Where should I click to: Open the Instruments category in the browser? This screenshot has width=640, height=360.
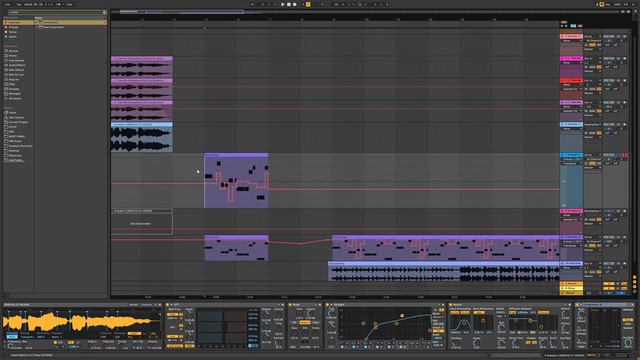[16, 60]
